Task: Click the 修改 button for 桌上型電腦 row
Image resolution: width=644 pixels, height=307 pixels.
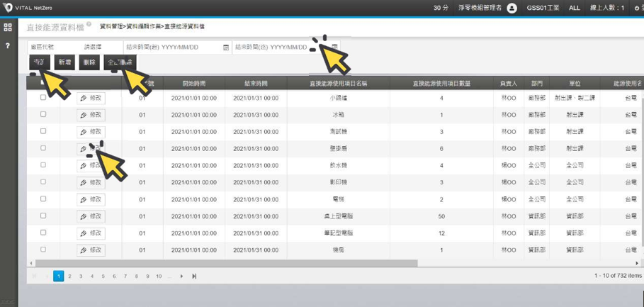Action: click(x=91, y=216)
